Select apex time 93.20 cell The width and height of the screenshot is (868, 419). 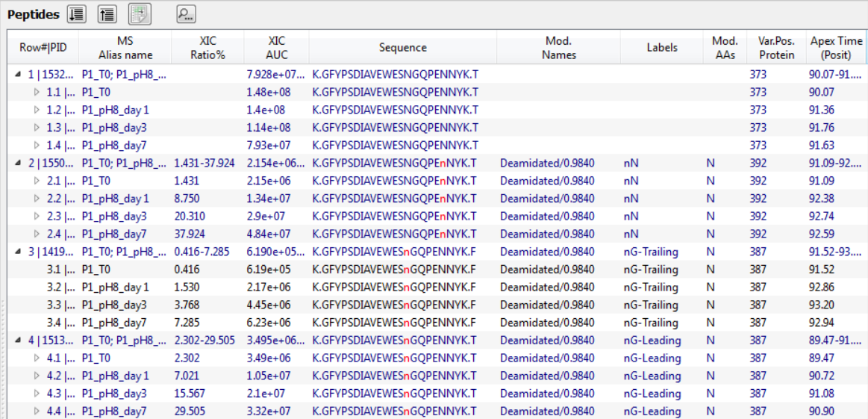821,305
